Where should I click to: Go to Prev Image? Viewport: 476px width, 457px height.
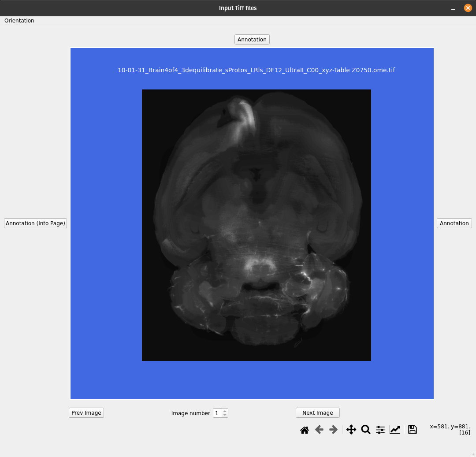86,412
